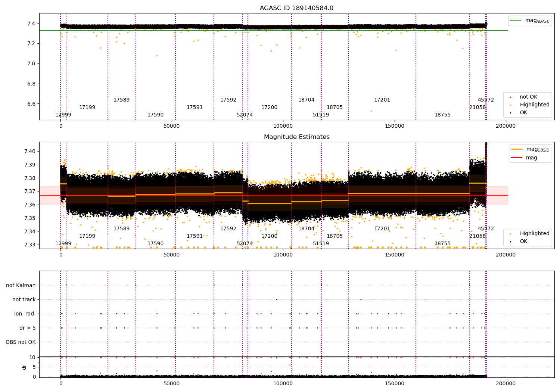Click OBSID label 51519 in the top plot
This screenshot has height=392, width=560.
(x=321, y=115)
